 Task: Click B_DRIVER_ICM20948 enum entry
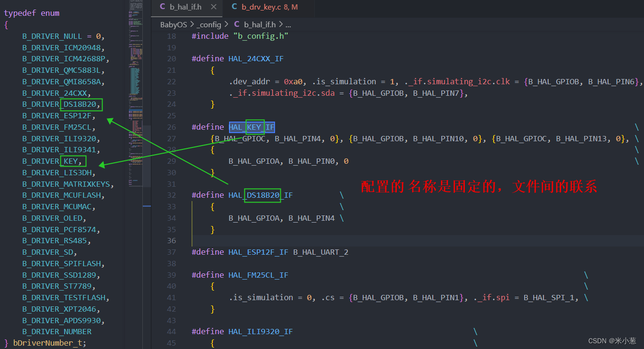62,47
